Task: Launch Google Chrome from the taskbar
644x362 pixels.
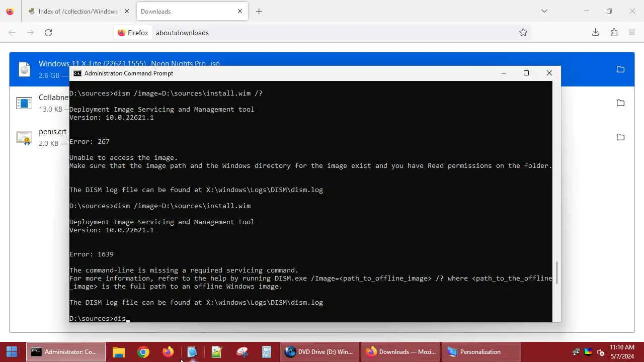Action: [143, 352]
